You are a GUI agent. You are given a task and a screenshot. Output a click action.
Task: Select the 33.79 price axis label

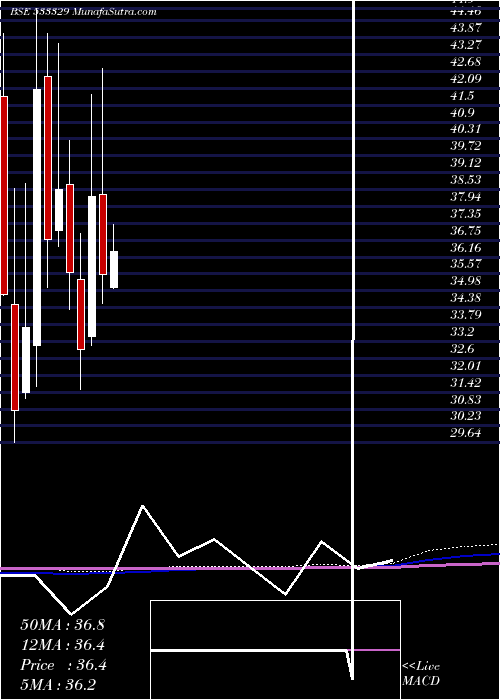click(x=466, y=315)
